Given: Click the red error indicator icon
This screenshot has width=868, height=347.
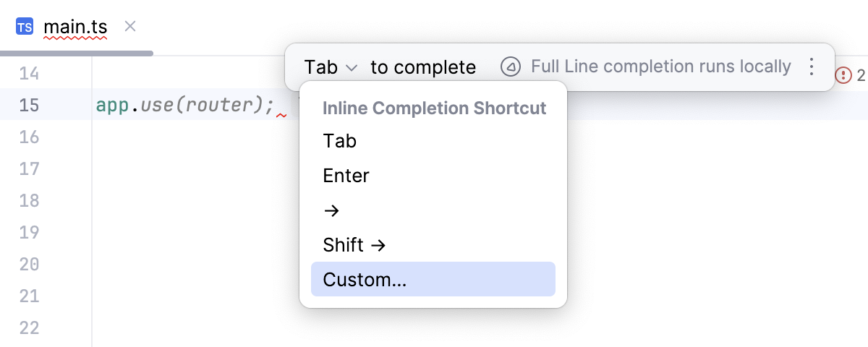Looking at the screenshot, I should coord(843,74).
